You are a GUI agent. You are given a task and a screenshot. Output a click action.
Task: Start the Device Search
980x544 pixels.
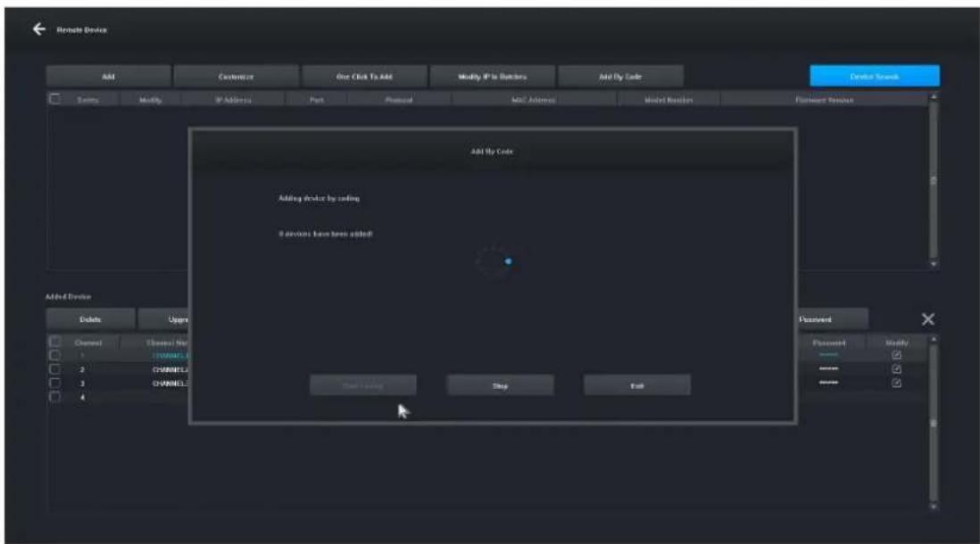[875, 76]
